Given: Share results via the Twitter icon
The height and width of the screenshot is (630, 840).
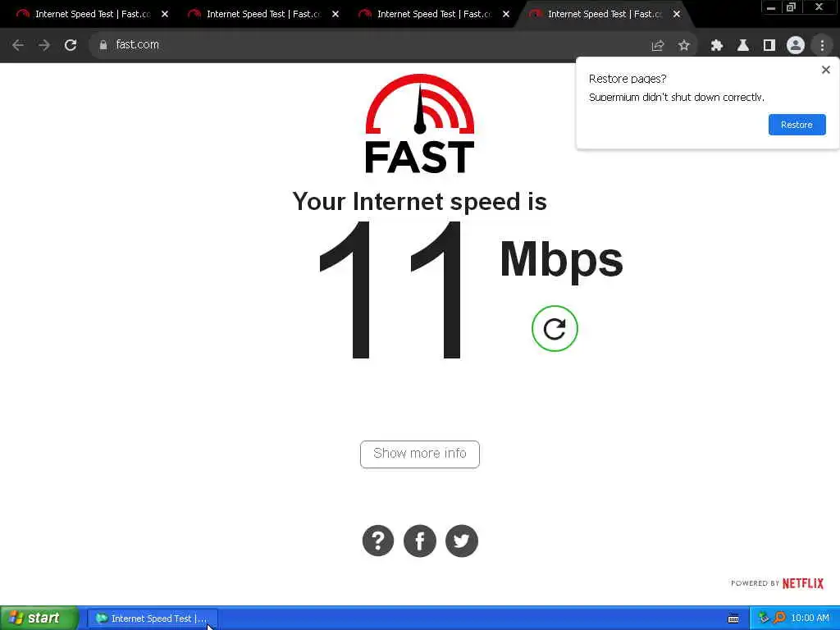Looking at the screenshot, I should (462, 541).
